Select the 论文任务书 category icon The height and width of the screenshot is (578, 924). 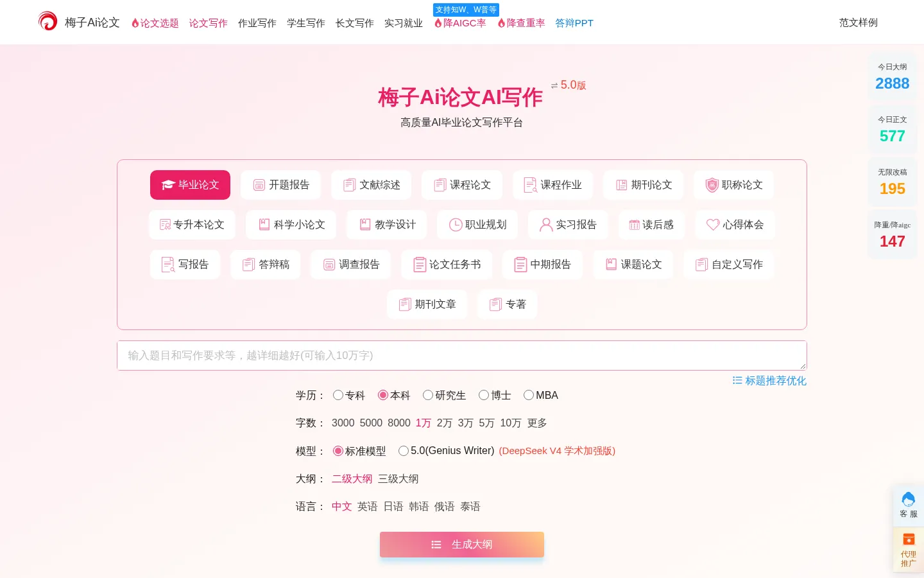(x=420, y=265)
